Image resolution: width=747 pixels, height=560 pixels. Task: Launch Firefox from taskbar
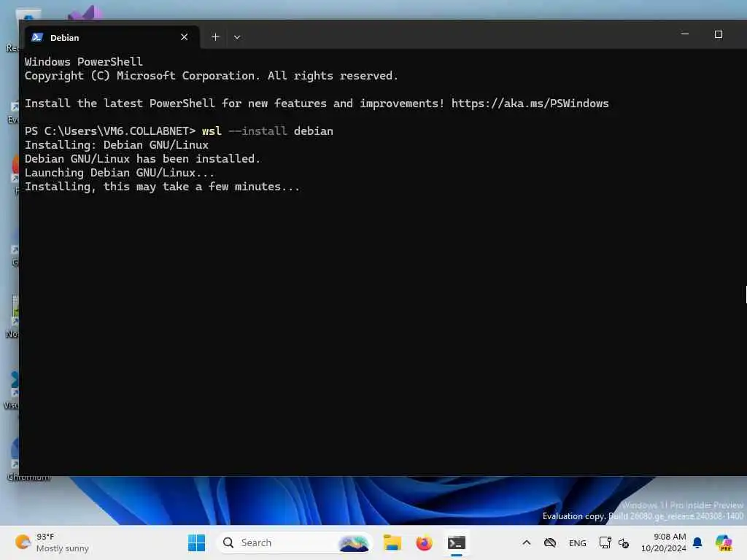click(424, 542)
